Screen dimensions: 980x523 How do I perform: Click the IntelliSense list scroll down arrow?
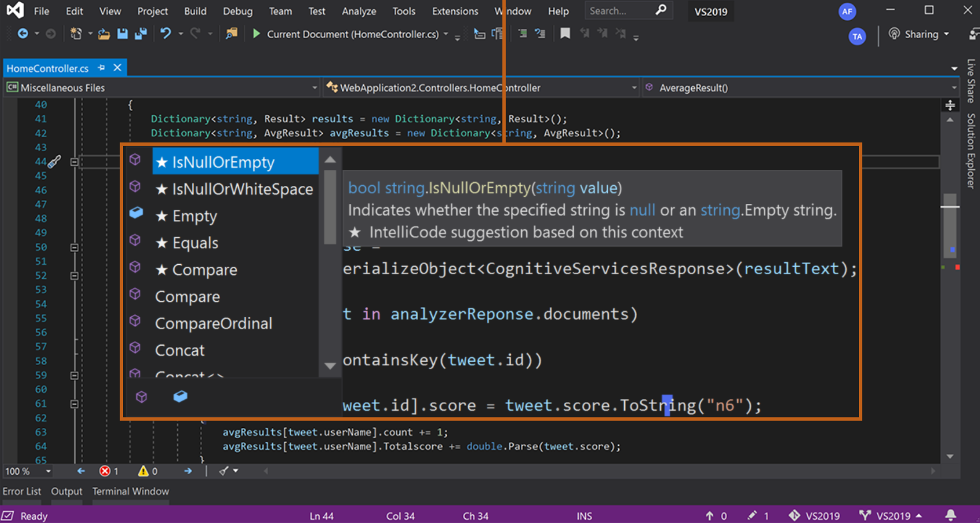[x=330, y=366]
